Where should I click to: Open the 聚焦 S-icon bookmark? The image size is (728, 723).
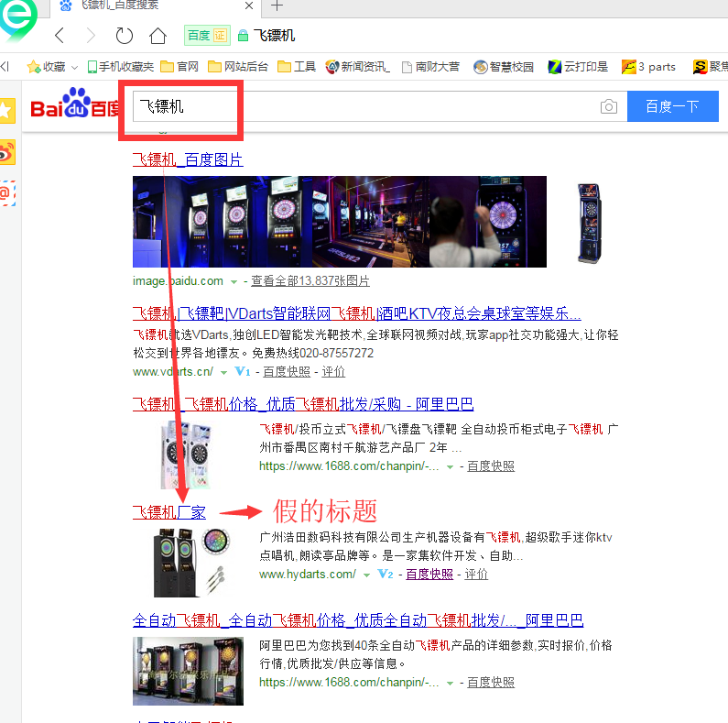point(710,67)
